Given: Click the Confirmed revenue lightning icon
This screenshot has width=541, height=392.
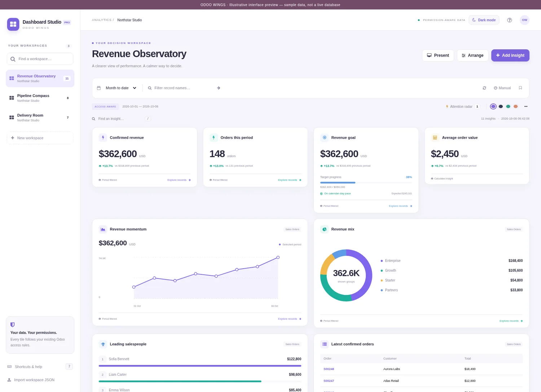Looking at the screenshot, I should pyautogui.click(x=103, y=138).
